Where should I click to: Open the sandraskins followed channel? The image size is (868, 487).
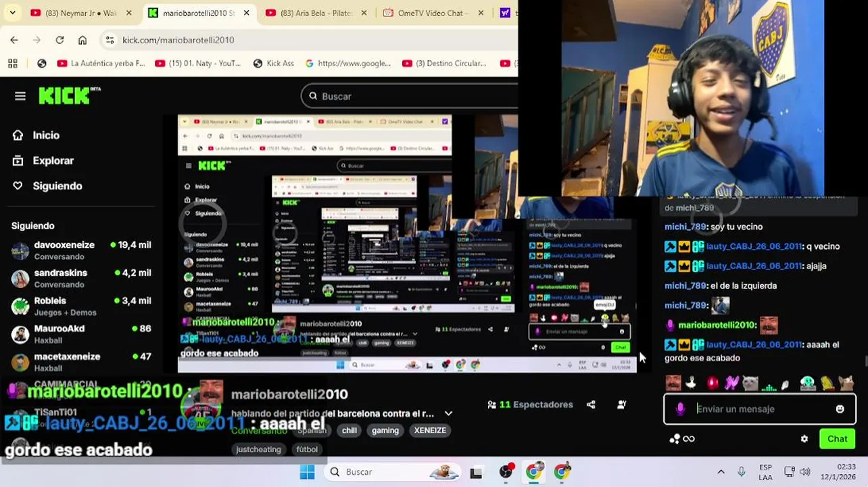click(81, 278)
